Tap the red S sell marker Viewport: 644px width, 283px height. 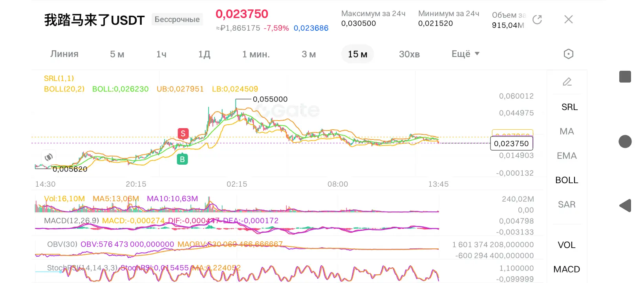click(x=183, y=134)
